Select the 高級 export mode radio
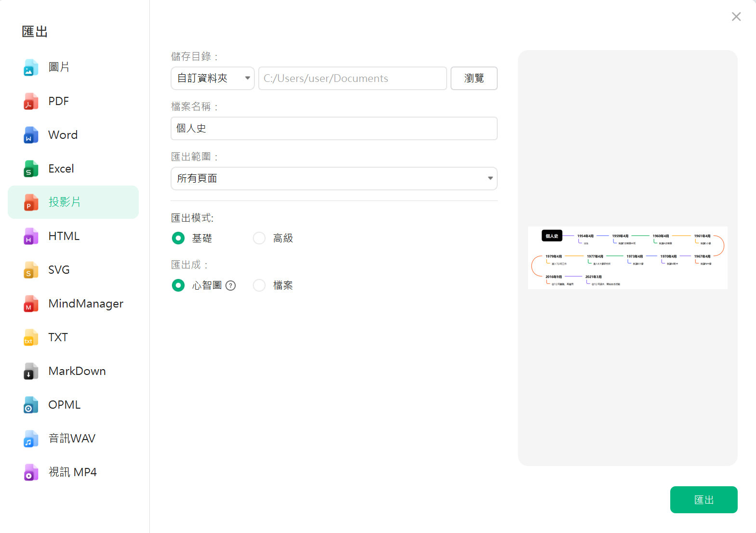Viewport: 756px width, 533px height. tap(259, 238)
